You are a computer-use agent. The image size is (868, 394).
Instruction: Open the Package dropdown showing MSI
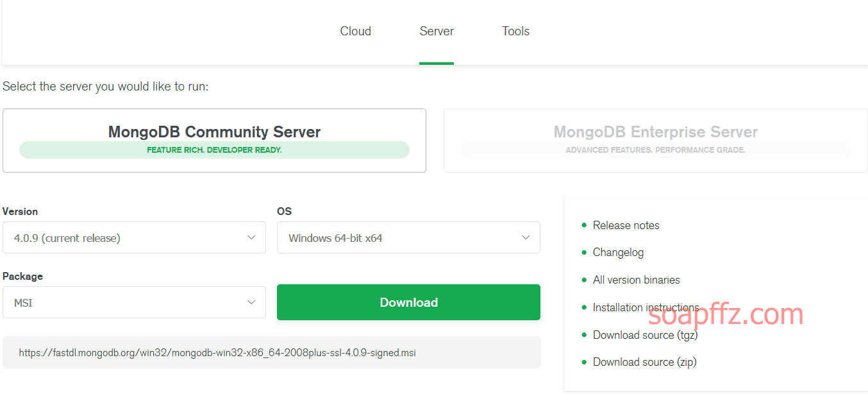134,302
